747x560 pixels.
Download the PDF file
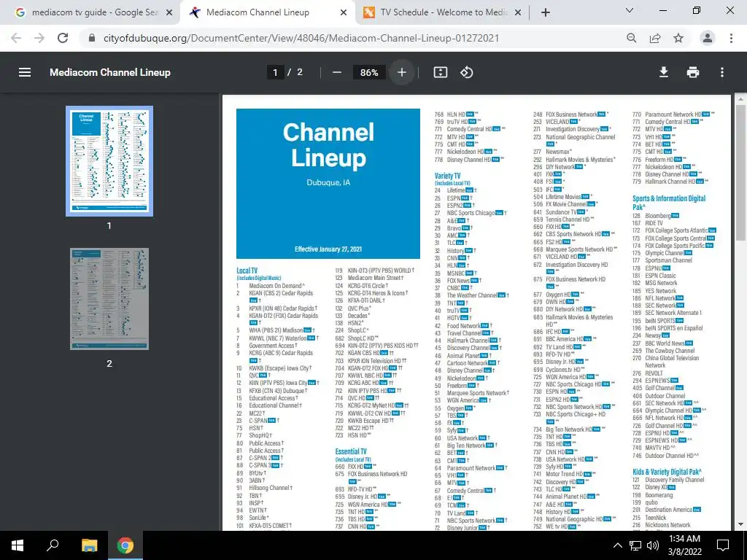pyautogui.click(x=664, y=72)
